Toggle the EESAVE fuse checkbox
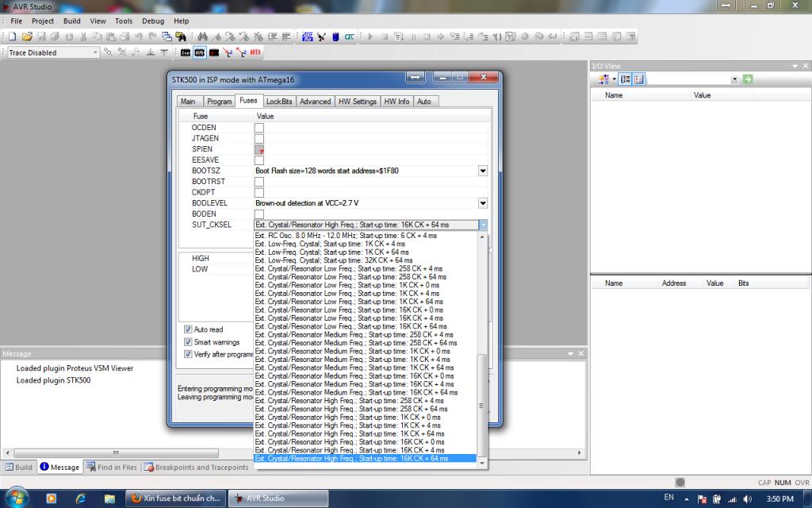 coord(259,160)
